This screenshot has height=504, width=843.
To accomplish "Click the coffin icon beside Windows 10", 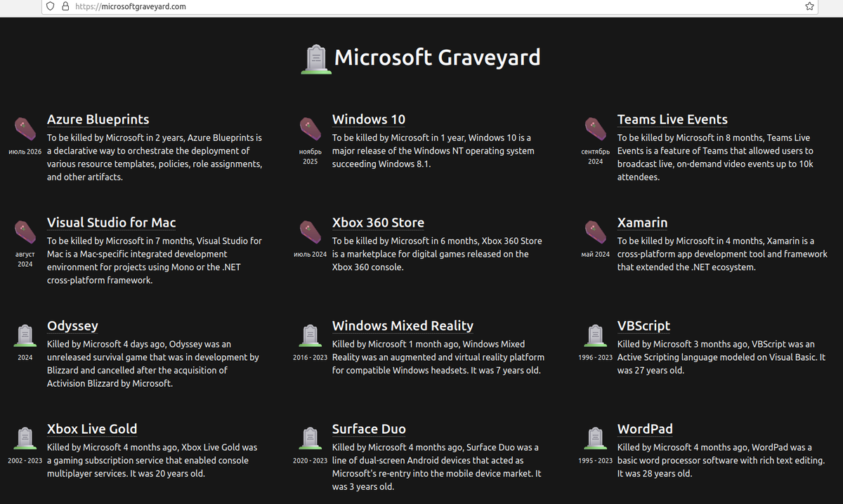I will pyautogui.click(x=311, y=129).
